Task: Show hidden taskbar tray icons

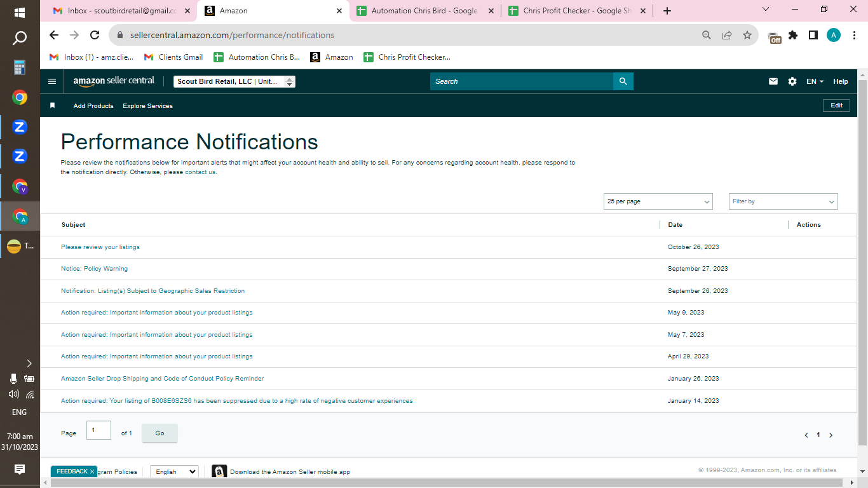Action: coord(29,363)
